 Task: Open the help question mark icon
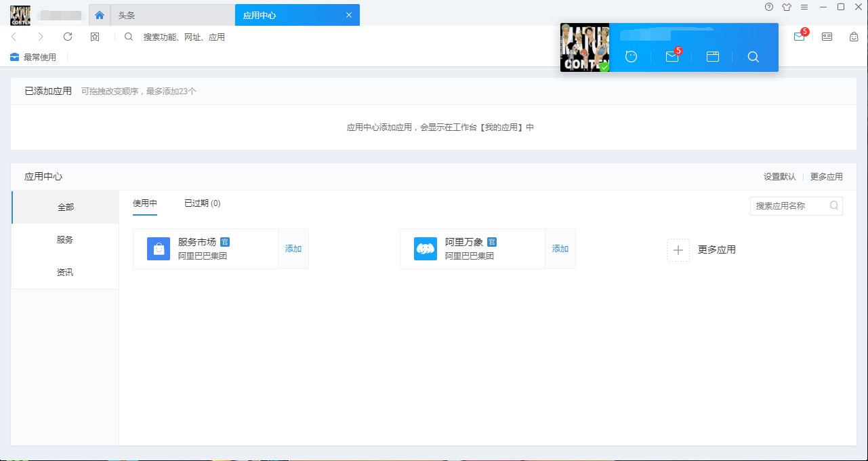point(769,7)
